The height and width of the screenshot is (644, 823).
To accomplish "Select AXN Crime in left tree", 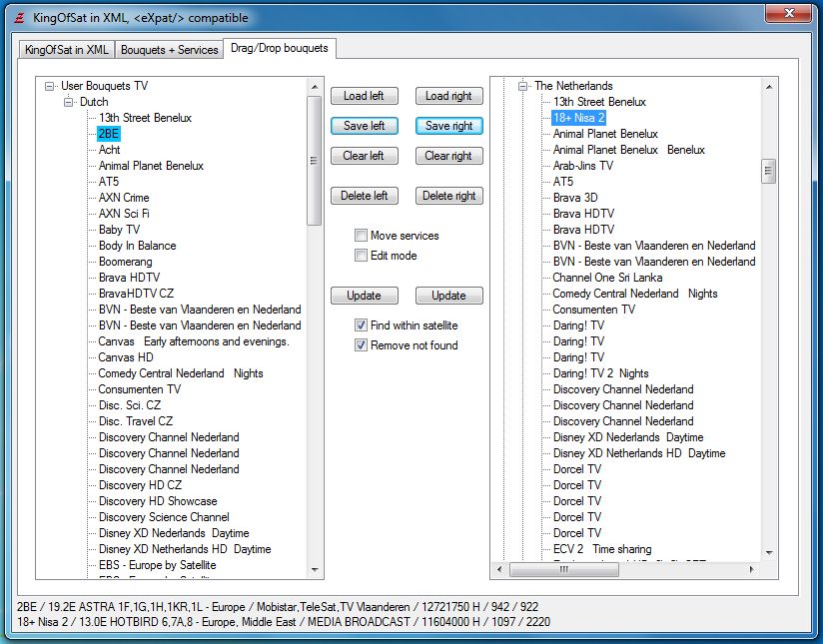I will (124, 198).
